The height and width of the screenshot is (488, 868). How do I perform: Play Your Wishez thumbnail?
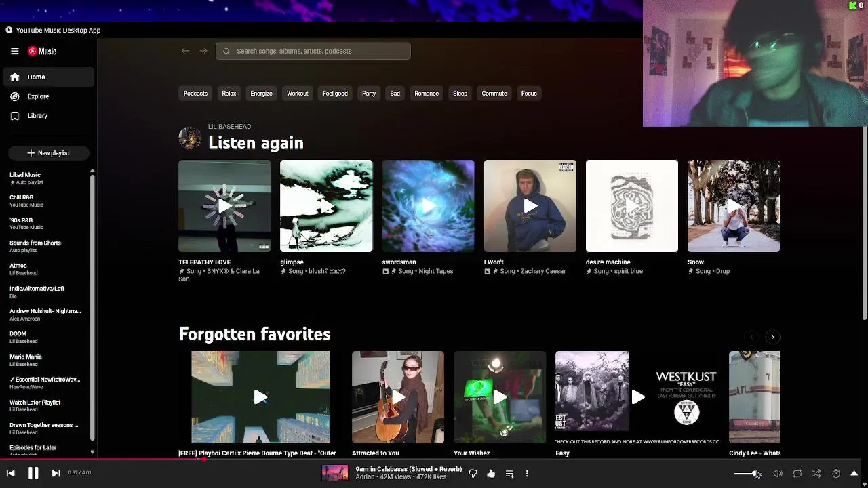(500, 397)
